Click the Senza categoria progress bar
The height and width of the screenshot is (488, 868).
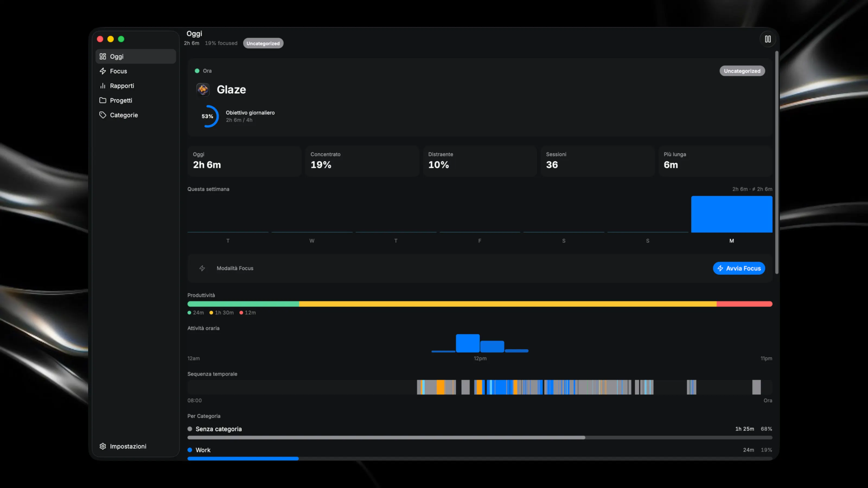[480, 438]
